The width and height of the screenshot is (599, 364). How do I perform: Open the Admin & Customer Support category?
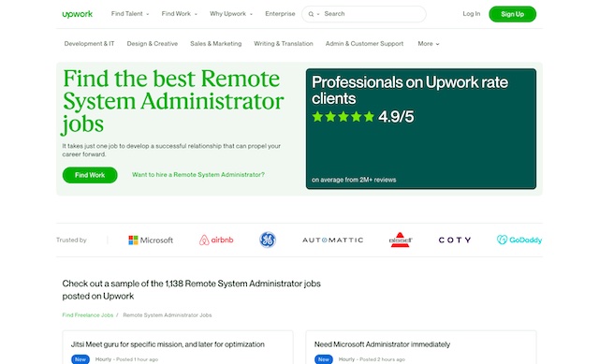coord(364,44)
